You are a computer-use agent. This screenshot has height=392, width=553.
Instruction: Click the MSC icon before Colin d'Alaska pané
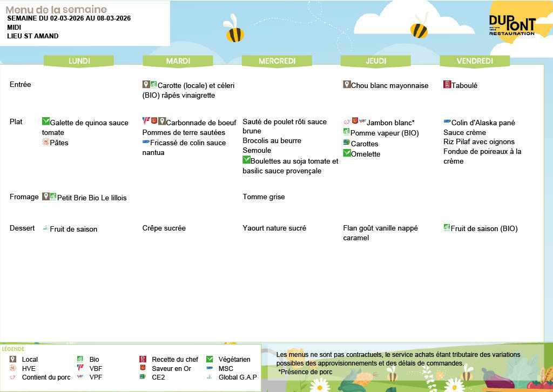coord(447,122)
